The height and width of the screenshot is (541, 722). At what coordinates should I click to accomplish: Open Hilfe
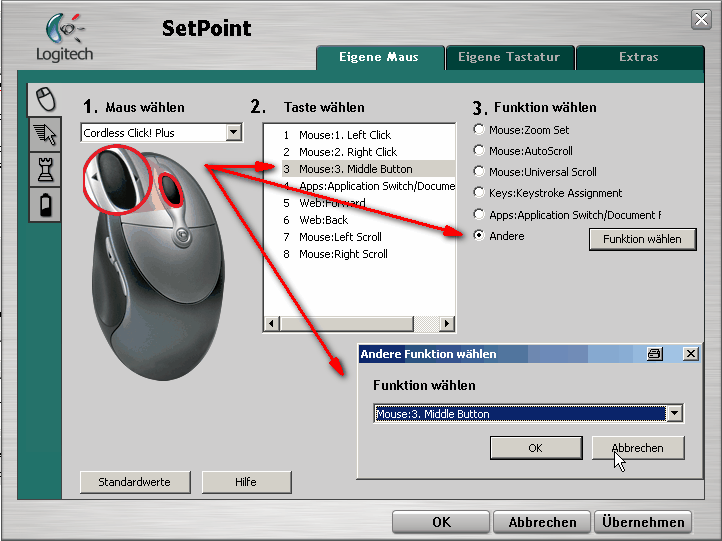[246, 482]
